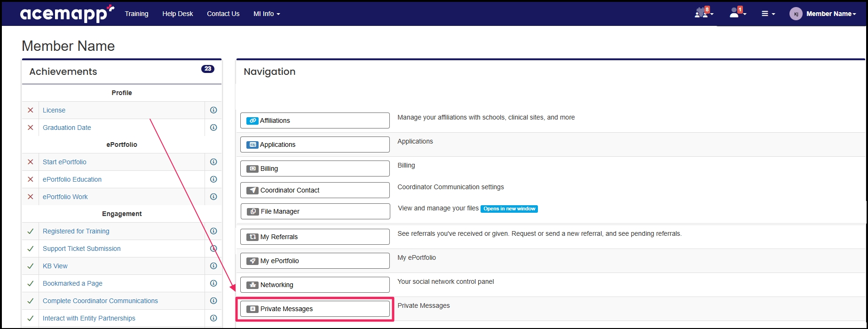
Task: Click info icon for ePortfolio Education row
Action: 213,179
